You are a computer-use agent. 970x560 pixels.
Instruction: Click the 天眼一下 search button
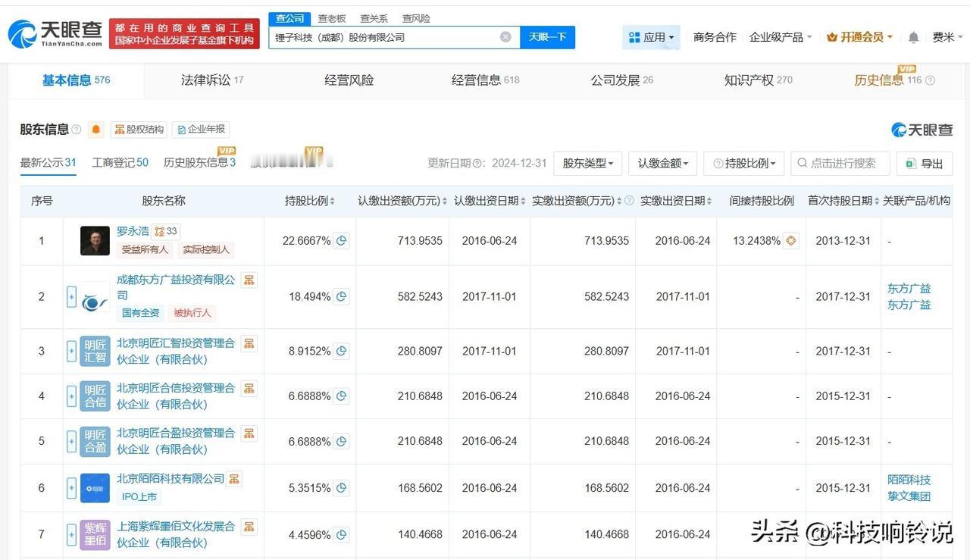point(547,37)
